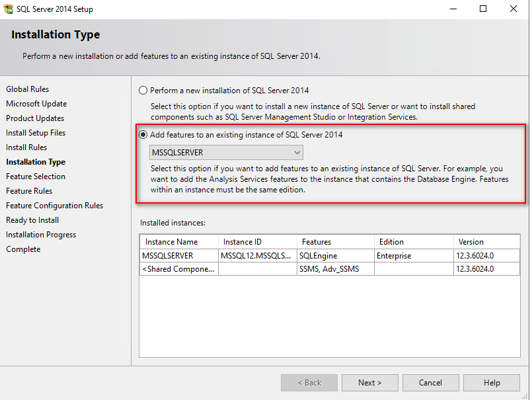The image size is (532, 400).
Task: Select the Shared Components table row
Action: tap(178, 269)
